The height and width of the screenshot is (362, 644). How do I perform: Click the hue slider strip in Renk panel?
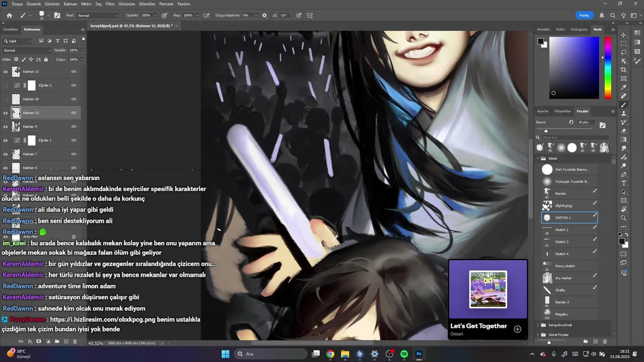pyautogui.click(x=608, y=67)
